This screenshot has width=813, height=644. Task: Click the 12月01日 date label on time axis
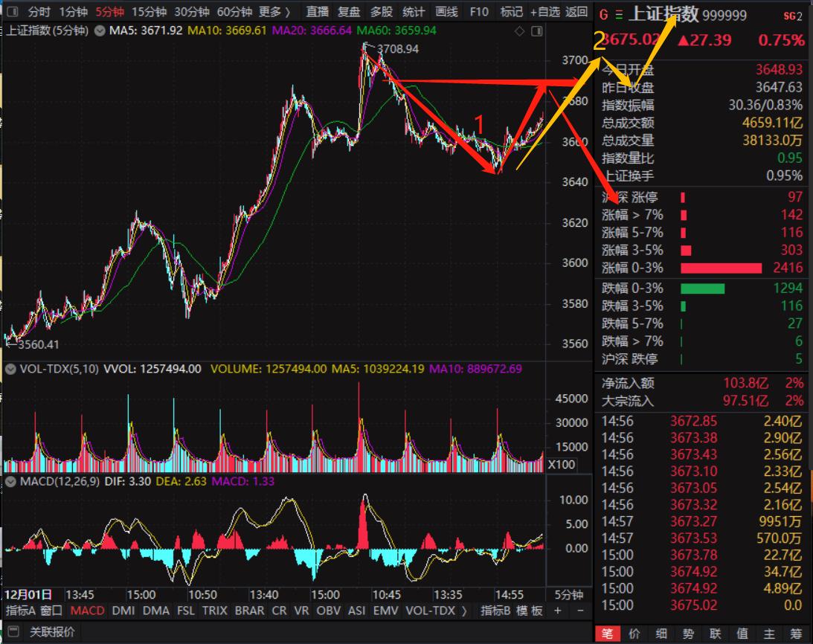28,595
